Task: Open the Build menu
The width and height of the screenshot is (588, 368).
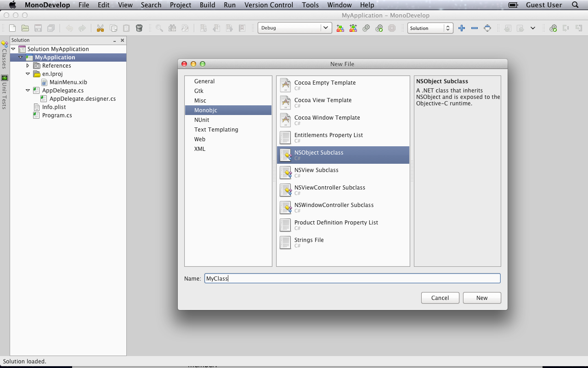Action: point(207,5)
